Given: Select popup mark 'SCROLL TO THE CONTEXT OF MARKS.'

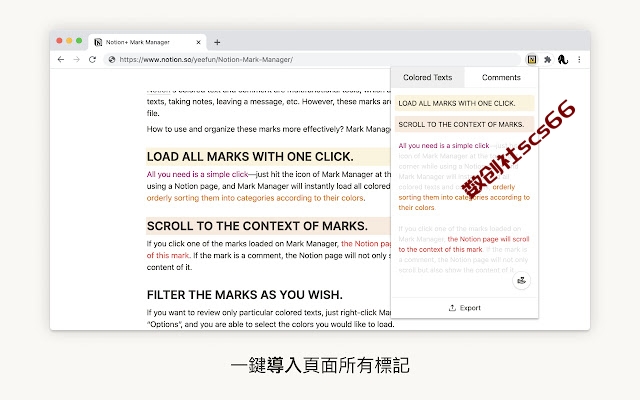Looking at the screenshot, I should 464,124.
